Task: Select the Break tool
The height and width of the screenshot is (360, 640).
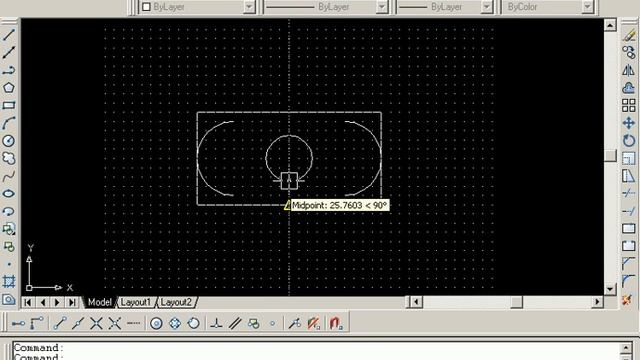Action: pos(629,247)
